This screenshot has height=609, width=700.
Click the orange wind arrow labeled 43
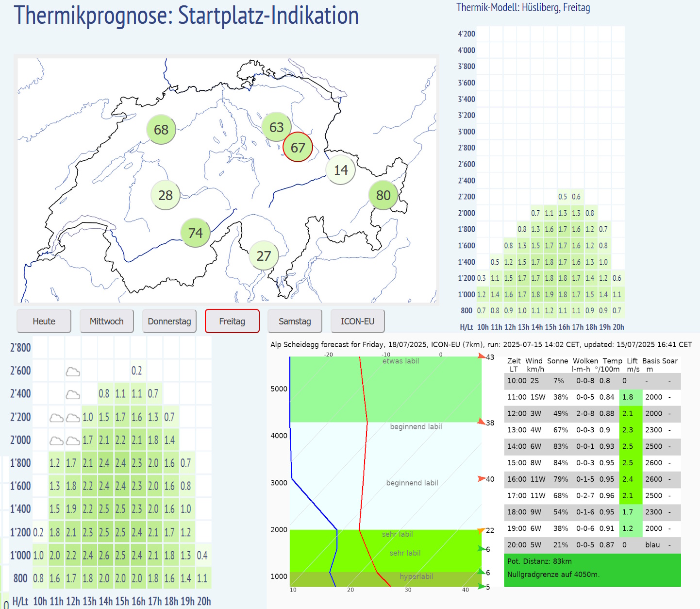click(x=482, y=356)
